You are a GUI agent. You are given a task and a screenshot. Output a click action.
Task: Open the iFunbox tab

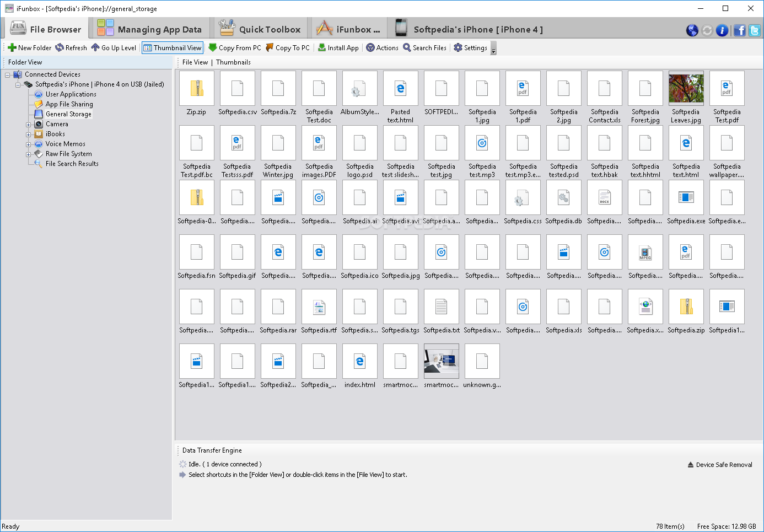348,29
